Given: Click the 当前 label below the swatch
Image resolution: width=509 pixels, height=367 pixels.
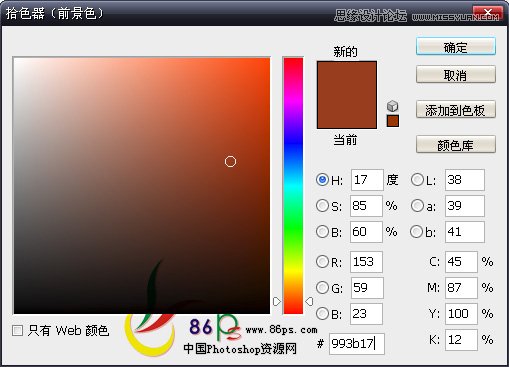Looking at the screenshot, I should 346,140.
